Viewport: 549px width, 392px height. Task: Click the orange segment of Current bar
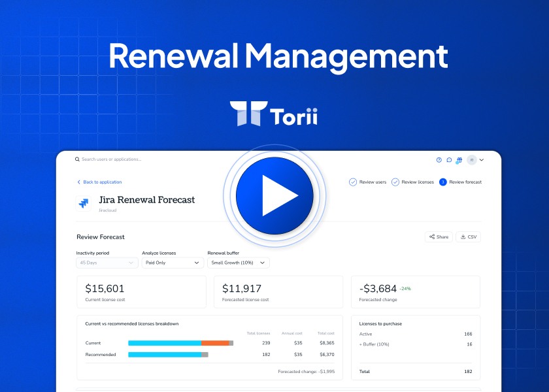click(215, 343)
